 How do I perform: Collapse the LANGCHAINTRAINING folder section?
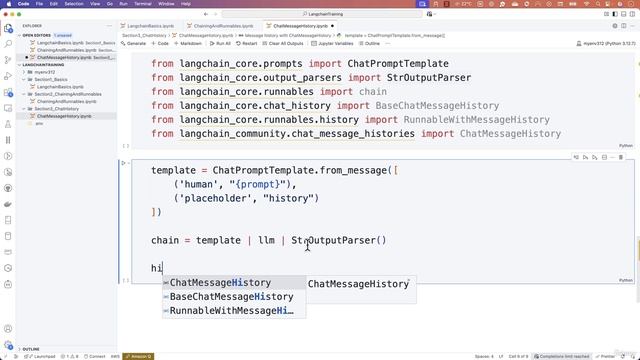[19, 65]
